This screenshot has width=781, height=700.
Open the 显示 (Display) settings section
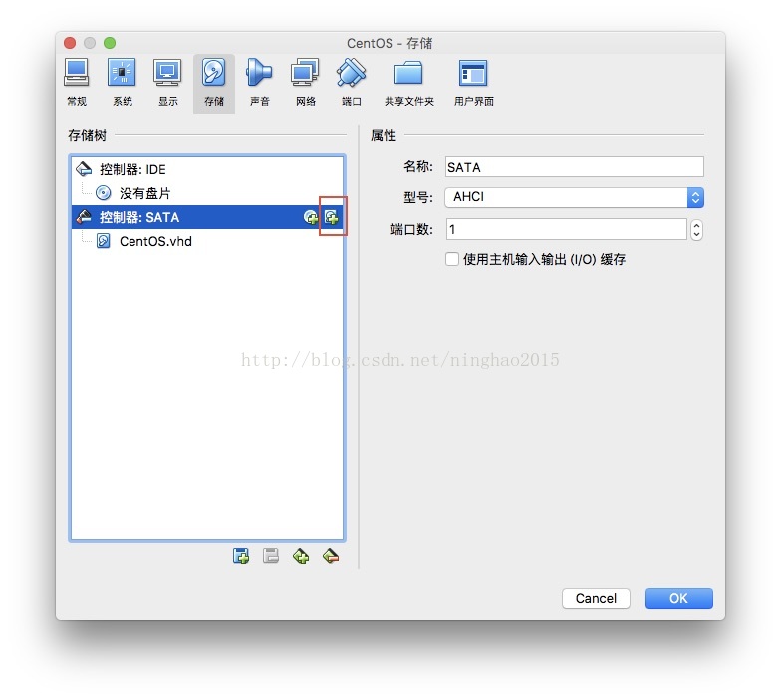tap(167, 83)
